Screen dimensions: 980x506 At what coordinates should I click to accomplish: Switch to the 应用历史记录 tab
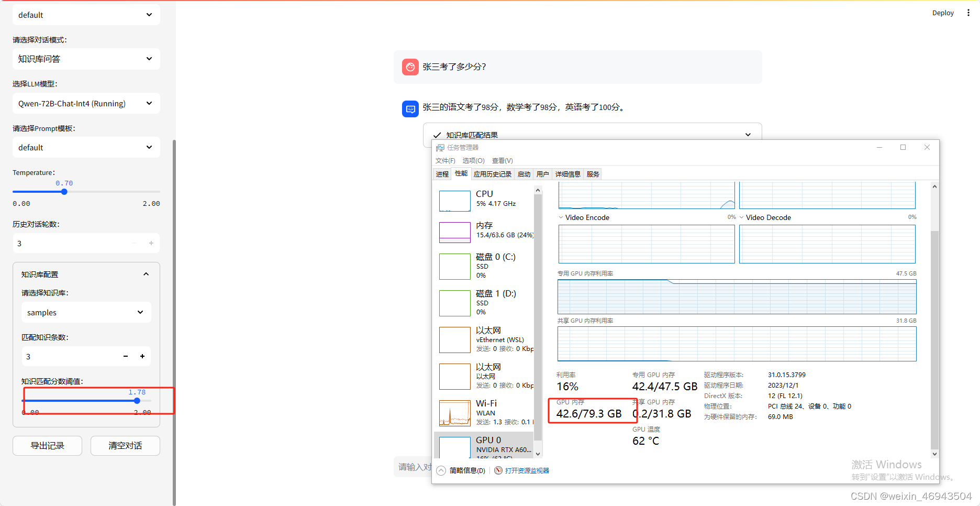coord(493,174)
